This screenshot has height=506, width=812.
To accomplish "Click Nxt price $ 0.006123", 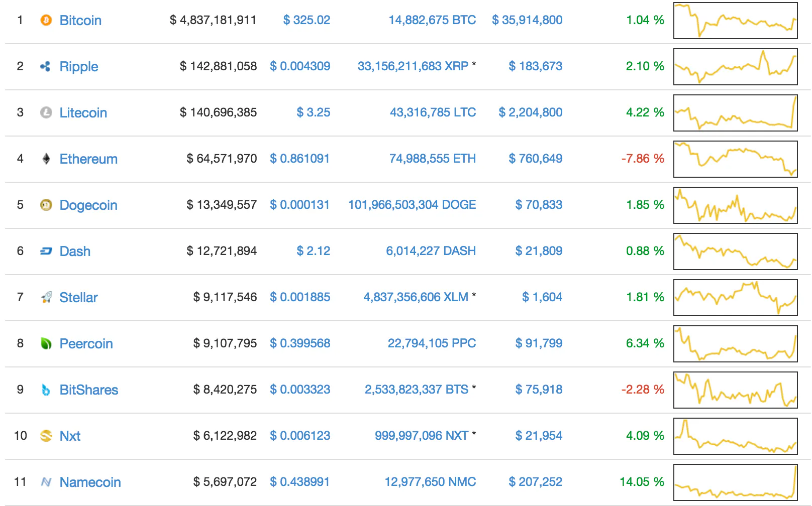I will pyautogui.click(x=300, y=436).
